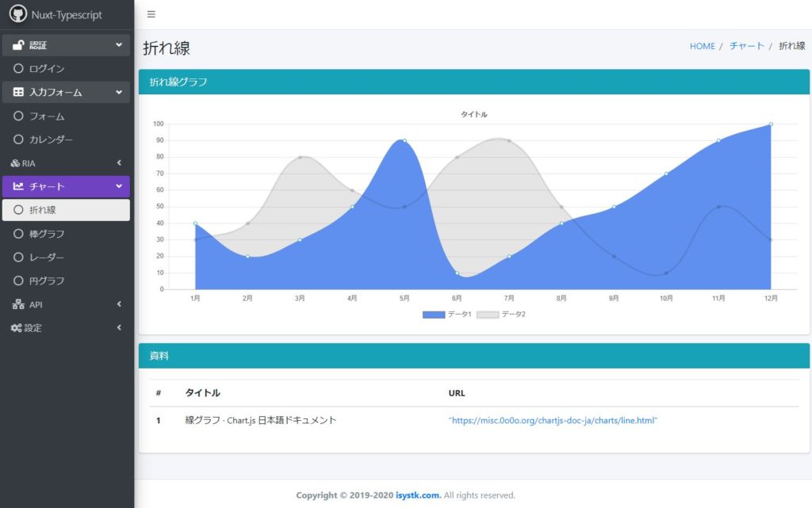Expand the API menu chevron
This screenshot has height=508, width=812.
[x=119, y=304]
